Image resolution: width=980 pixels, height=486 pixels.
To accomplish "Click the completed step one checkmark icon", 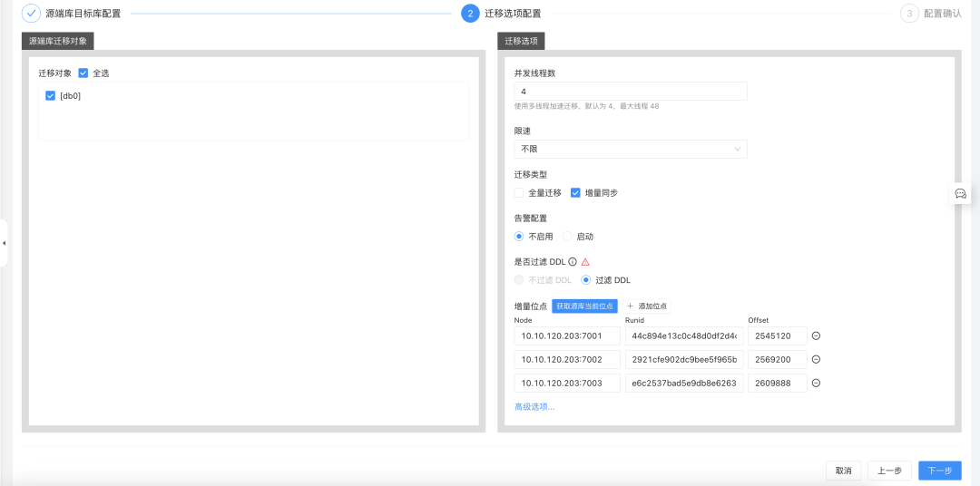I will coord(31,13).
